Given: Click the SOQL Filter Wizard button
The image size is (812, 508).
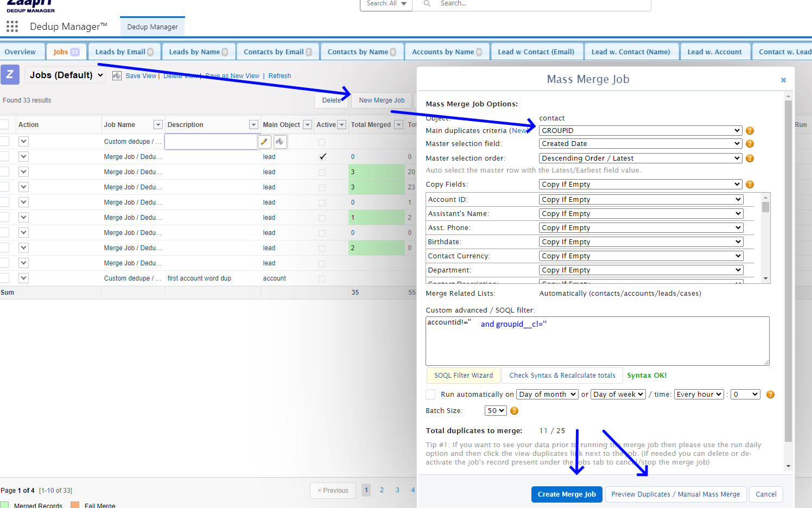Looking at the screenshot, I should point(464,376).
